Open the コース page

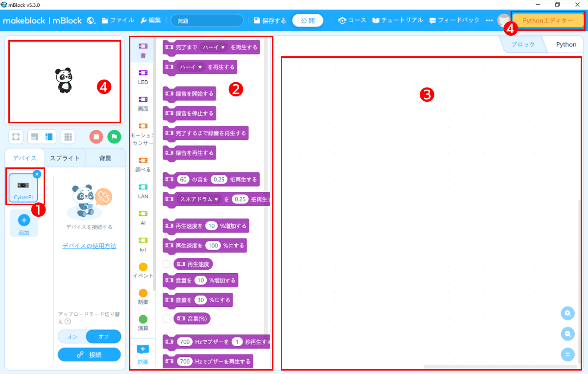[352, 21]
